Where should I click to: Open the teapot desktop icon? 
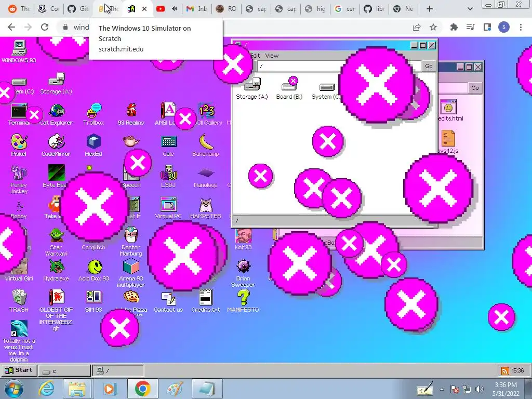[131, 141]
